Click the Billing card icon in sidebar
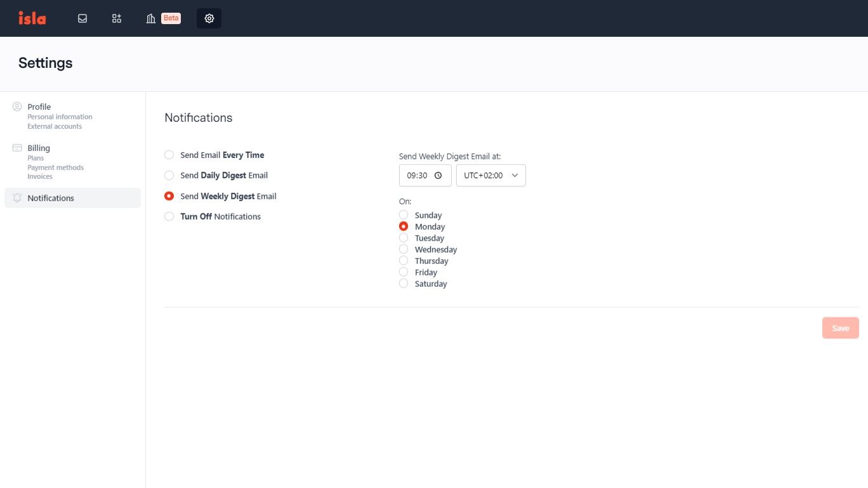Image resolution: width=868 pixels, height=488 pixels. click(x=17, y=148)
